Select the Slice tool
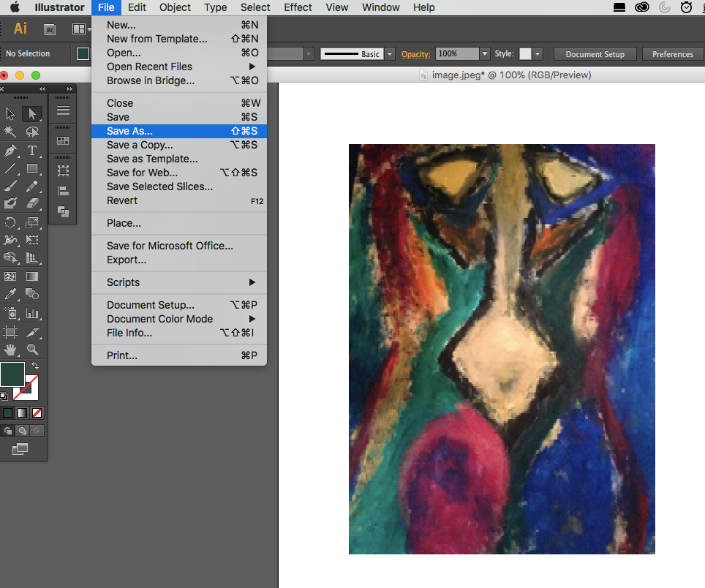705x588 pixels. click(x=32, y=332)
